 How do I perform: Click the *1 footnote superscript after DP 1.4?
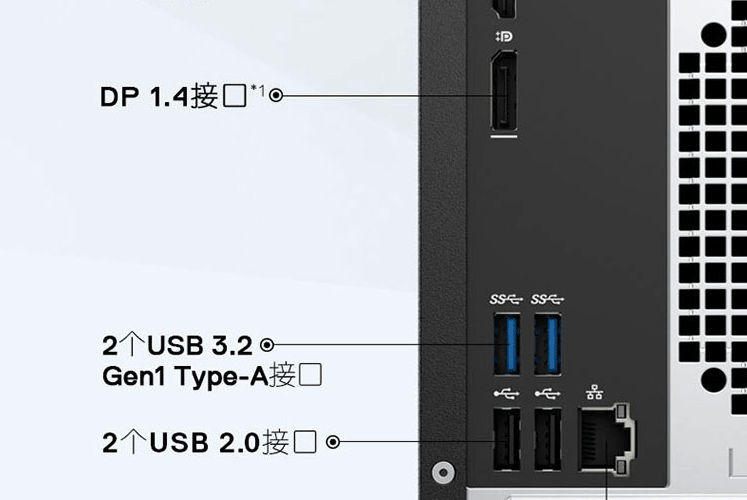(x=258, y=90)
